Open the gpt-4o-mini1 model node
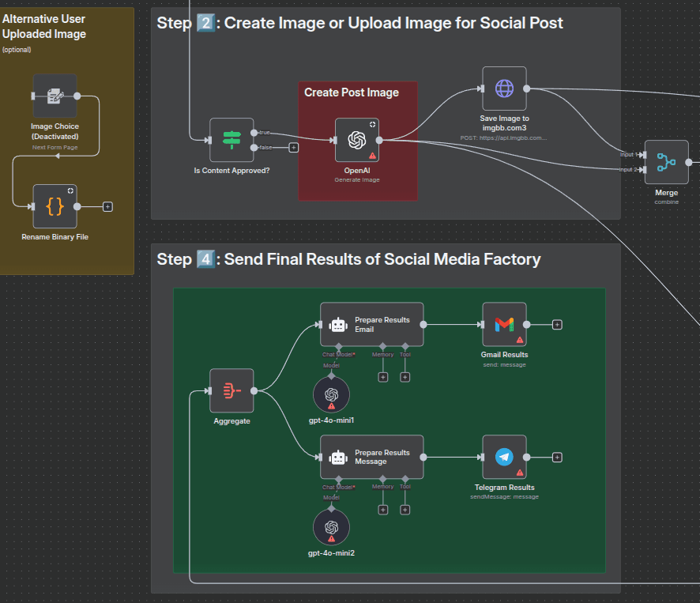The image size is (700, 603). [x=331, y=394]
